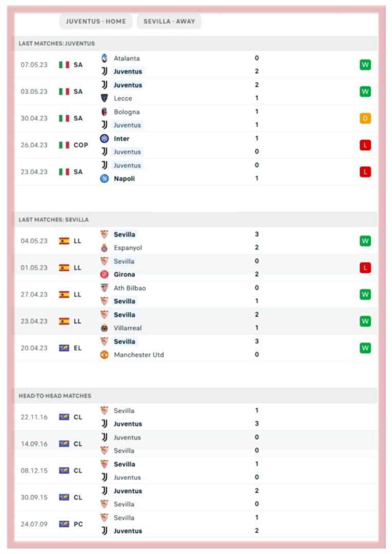
Task: Click the Manchester Utd crest icon
Action: (104, 354)
